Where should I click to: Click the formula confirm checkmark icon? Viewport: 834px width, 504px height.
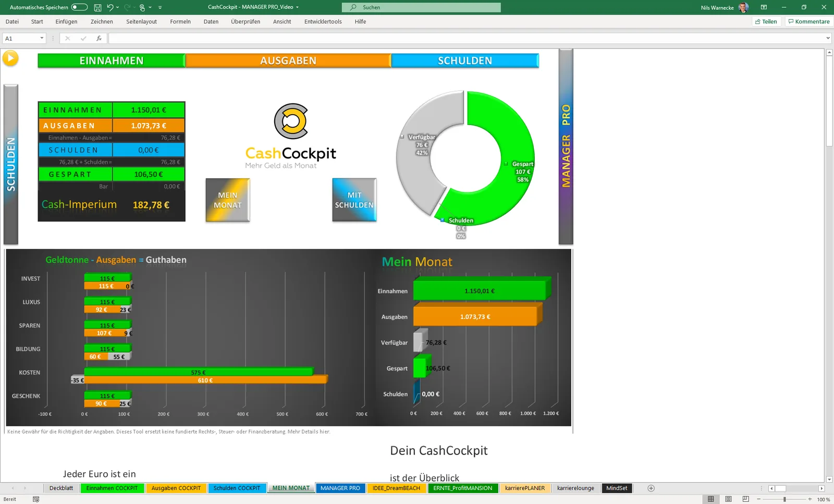point(83,39)
